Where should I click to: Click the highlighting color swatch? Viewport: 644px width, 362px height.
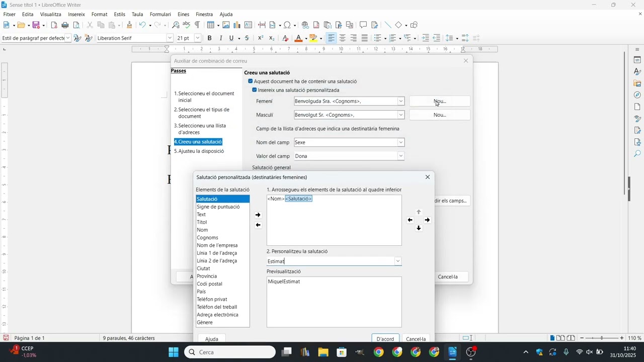coord(313,38)
